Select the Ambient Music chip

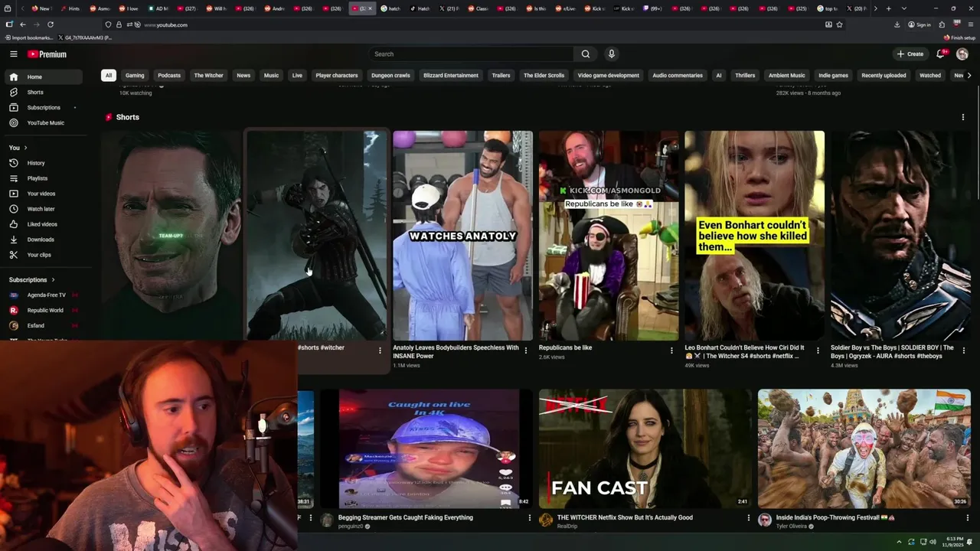787,75
